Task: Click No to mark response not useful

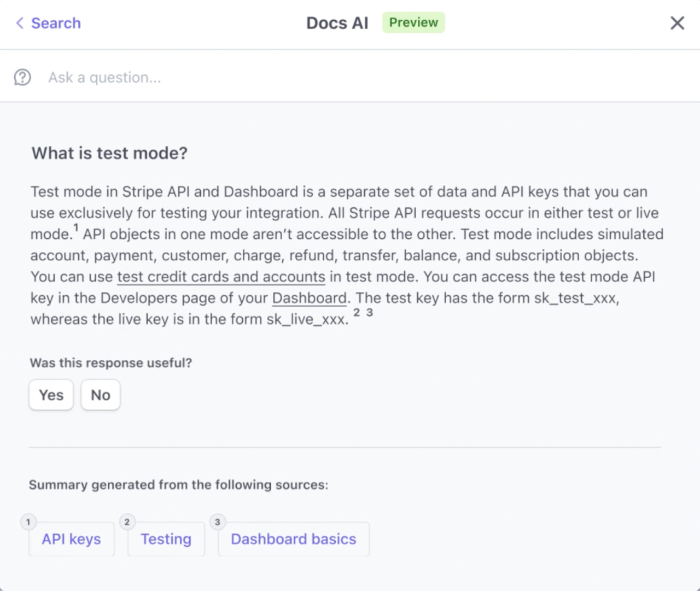Action: pyautogui.click(x=100, y=394)
